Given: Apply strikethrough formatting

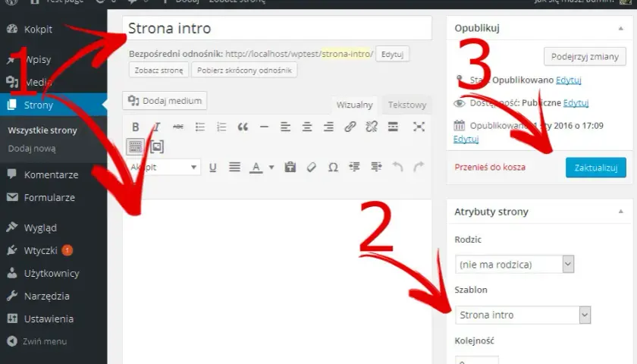Looking at the screenshot, I should [178, 127].
